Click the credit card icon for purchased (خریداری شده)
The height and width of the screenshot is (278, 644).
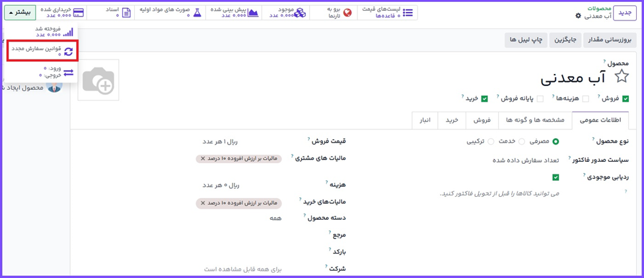click(79, 13)
